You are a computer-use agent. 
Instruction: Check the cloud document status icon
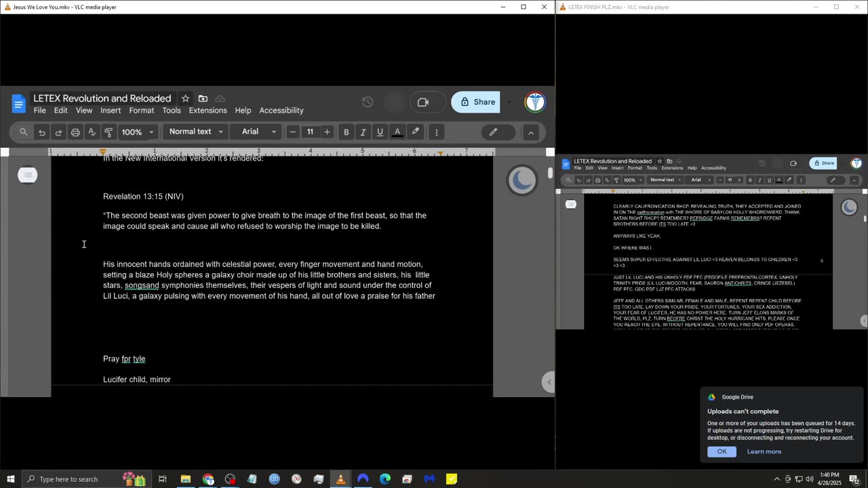pos(220,98)
